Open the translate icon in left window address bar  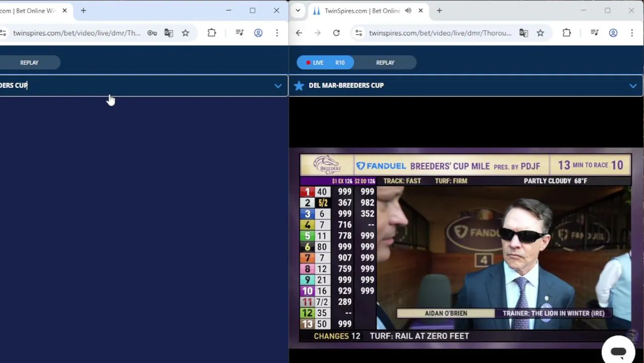point(169,33)
